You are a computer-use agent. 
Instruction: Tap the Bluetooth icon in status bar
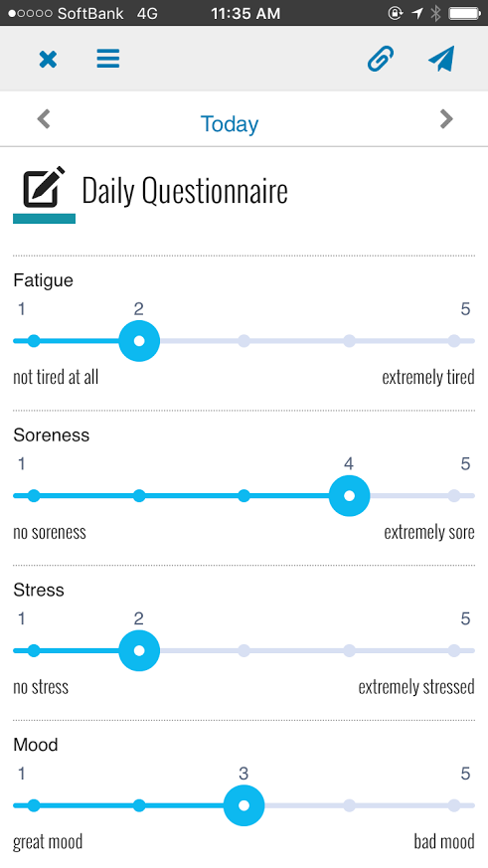[x=436, y=13]
